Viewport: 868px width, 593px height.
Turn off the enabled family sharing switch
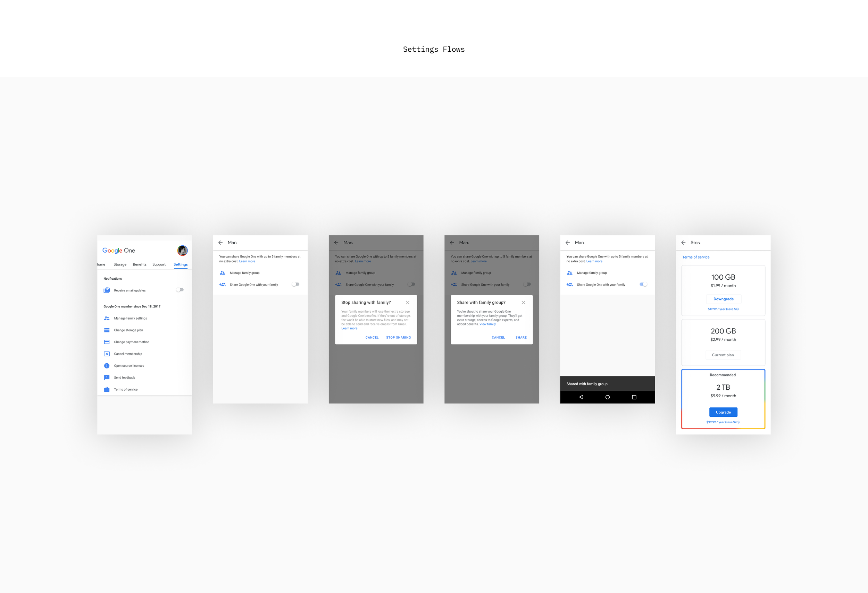[x=643, y=285]
